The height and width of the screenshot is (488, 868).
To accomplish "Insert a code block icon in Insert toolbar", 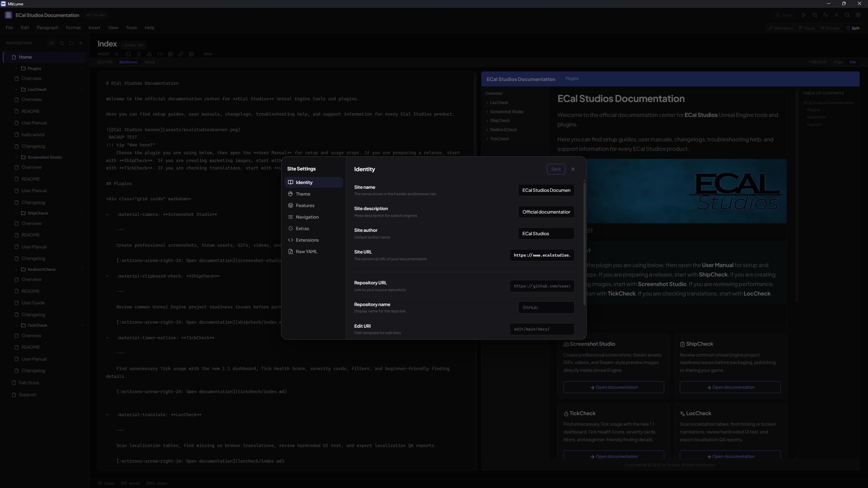I will pos(160,54).
